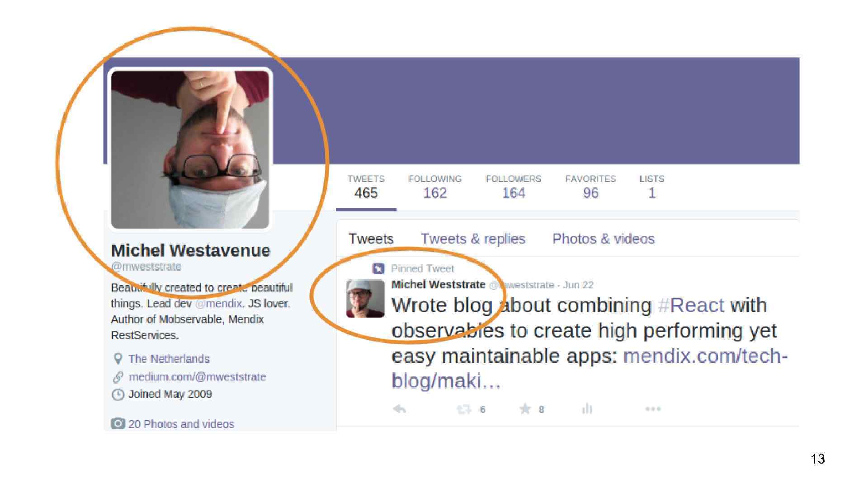The image size is (868, 488).
Task: Click the Pinned Tweet pin icon
Action: [x=378, y=268]
